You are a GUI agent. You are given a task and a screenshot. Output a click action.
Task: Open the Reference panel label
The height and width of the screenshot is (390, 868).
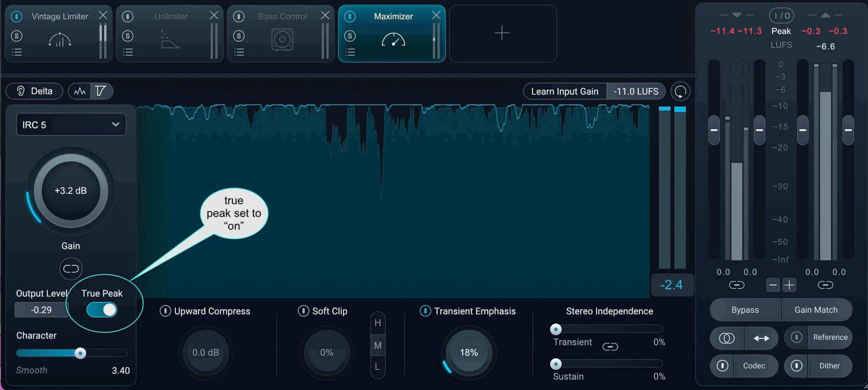coord(830,337)
